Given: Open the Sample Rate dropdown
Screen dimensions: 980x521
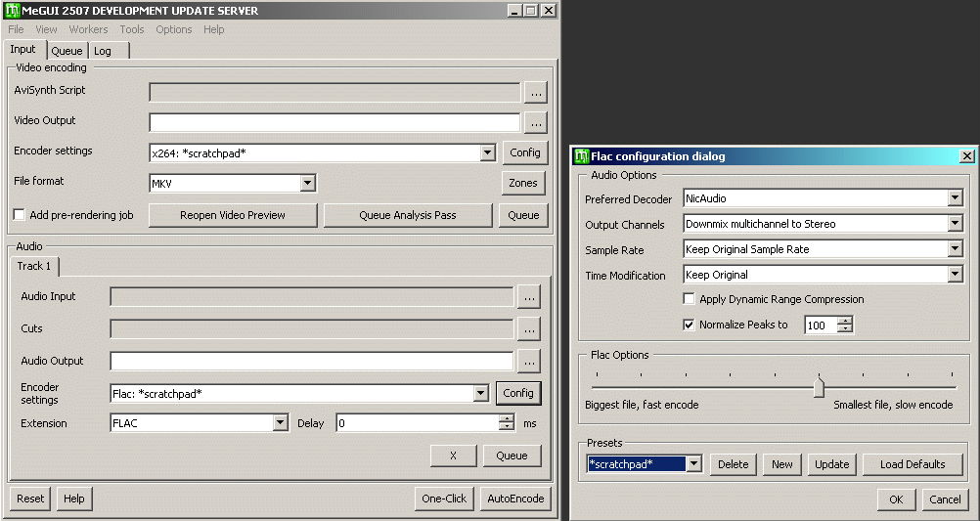Looking at the screenshot, I should click(x=955, y=249).
